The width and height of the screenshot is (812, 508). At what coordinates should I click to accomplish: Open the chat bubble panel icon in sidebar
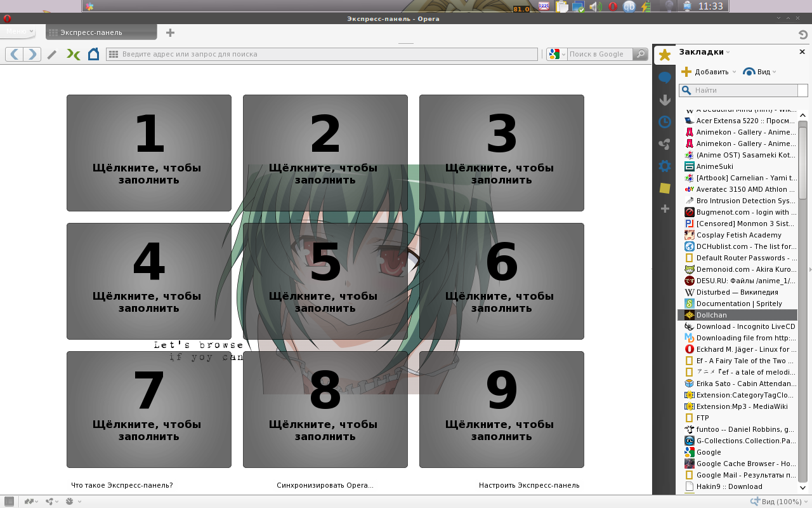tap(665, 78)
